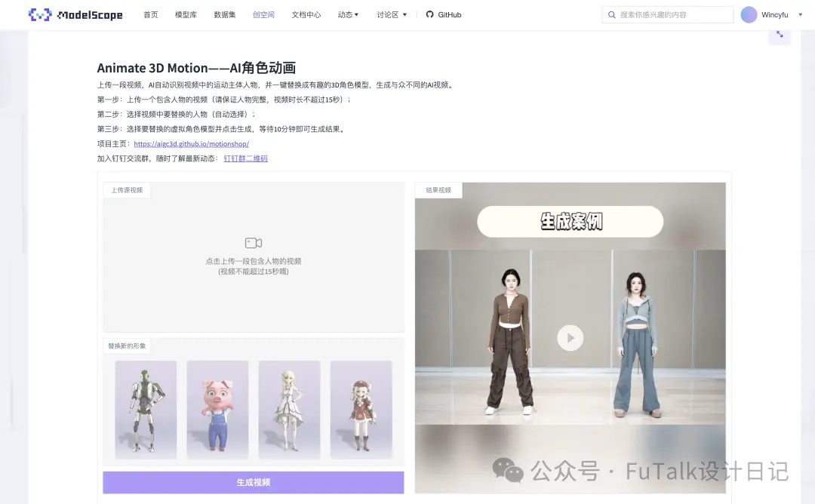Click the Animate 3D Motion heading
Image resolution: width=815 pixels, height=504 pixels.
click(196, 68)
